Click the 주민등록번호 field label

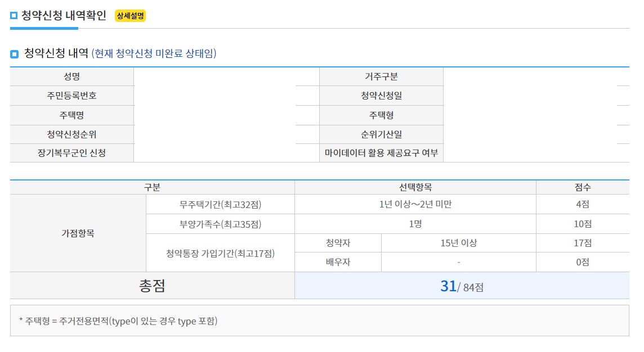pyautogui.click(x=71, y=95)
